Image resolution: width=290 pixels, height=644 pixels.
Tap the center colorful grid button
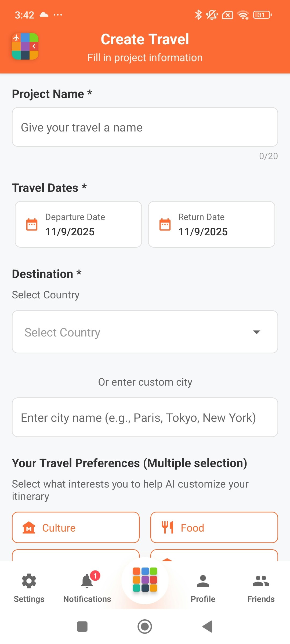coord(145,580)
